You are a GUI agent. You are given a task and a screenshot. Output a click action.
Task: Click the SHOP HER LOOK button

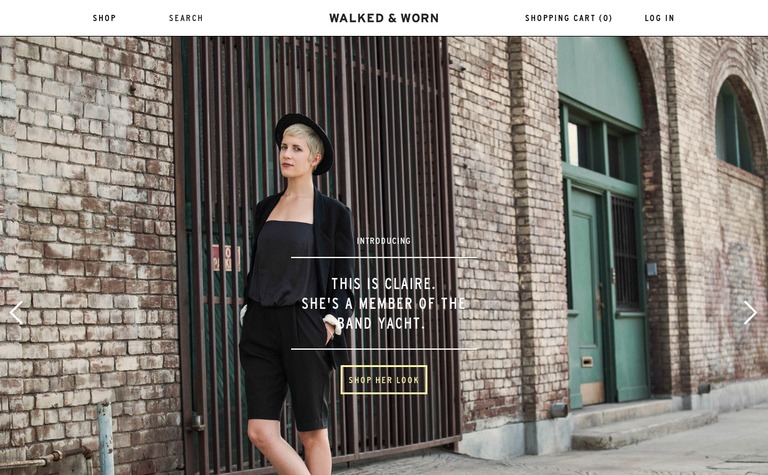point(384,380)
